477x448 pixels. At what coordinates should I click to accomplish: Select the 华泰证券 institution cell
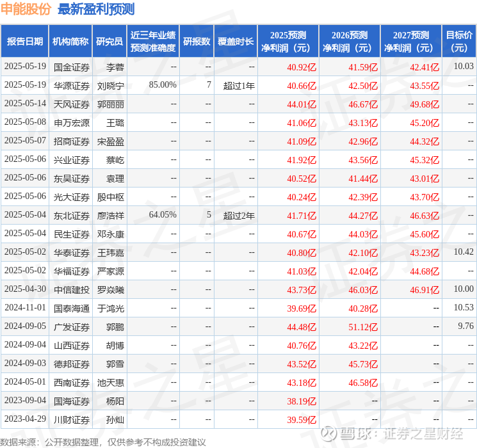point(72,253)
